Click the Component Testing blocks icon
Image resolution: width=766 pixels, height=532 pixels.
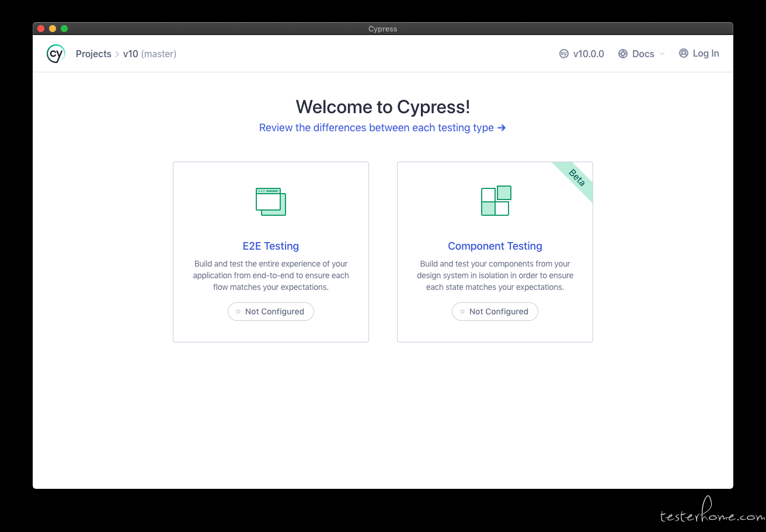(496, 201)
